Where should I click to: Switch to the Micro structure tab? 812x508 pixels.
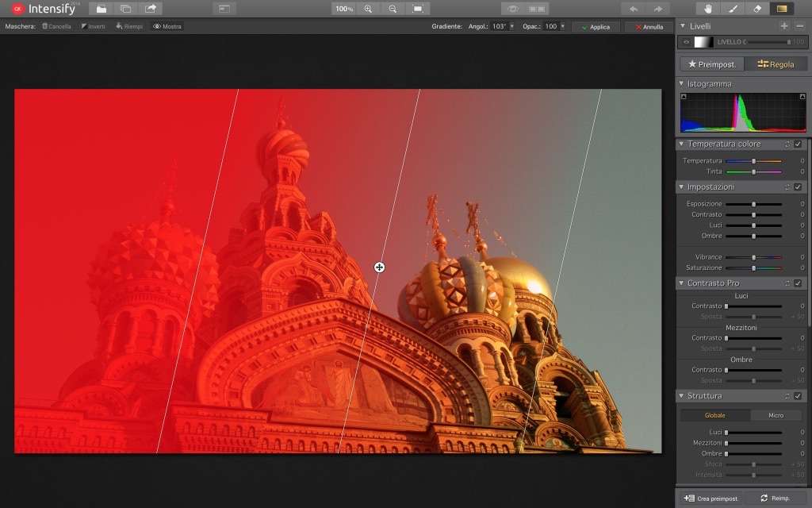coord(776,415)
